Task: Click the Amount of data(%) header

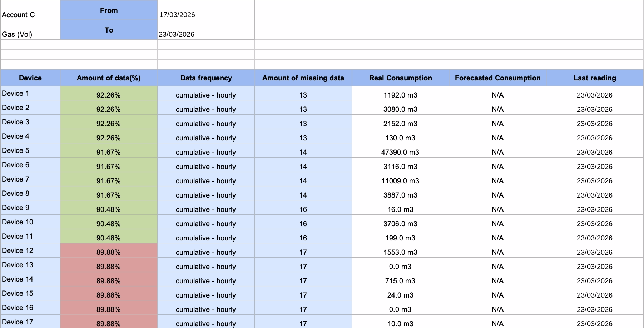Action: point(109,78)
